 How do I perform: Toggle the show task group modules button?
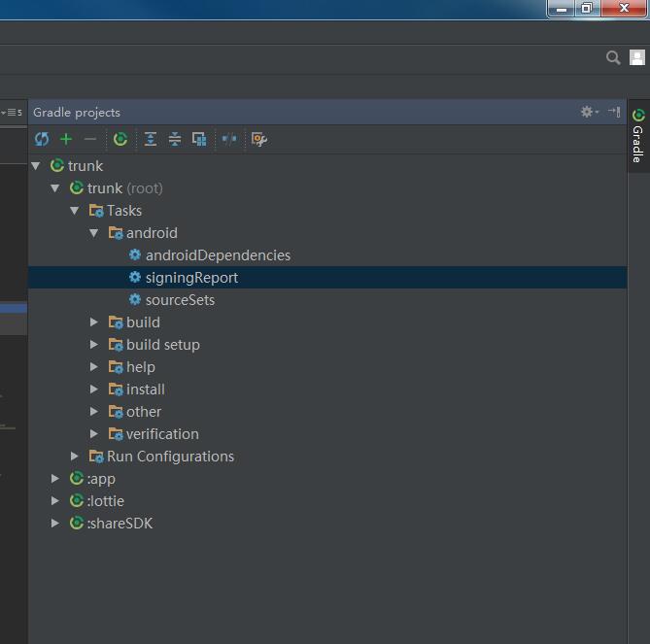tap(199, 139)
